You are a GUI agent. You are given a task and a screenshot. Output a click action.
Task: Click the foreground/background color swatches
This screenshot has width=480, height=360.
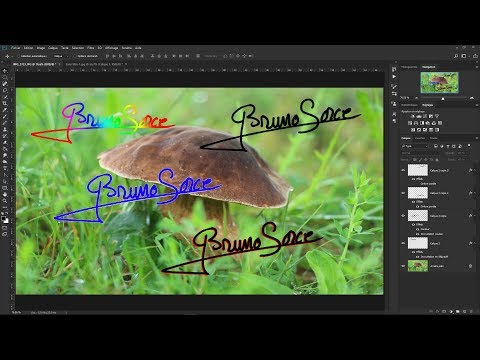(5, 219)
